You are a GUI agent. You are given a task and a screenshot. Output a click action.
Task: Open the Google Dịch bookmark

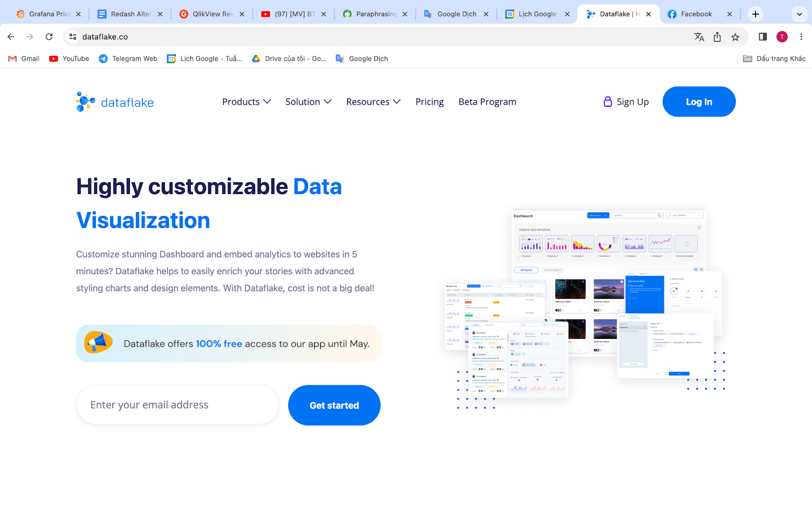[361, 58]
